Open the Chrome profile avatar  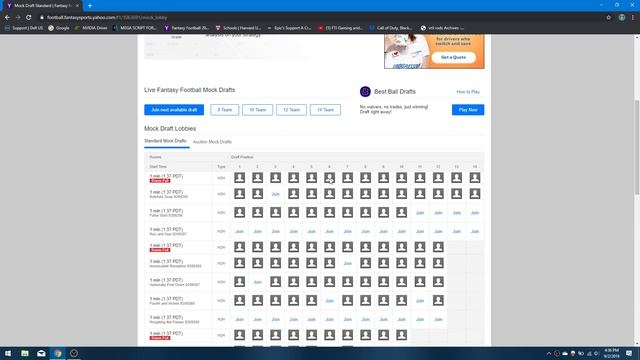tap(622, 18)
